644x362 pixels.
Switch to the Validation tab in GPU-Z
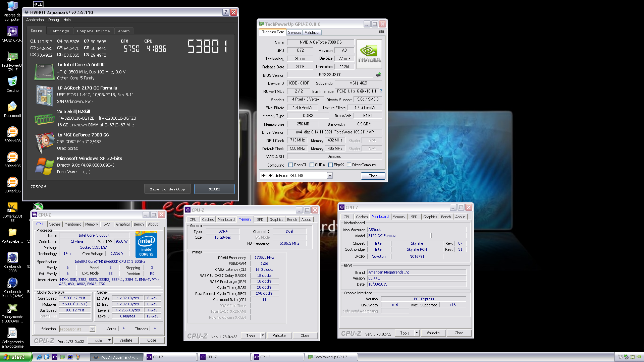[312, 33]
